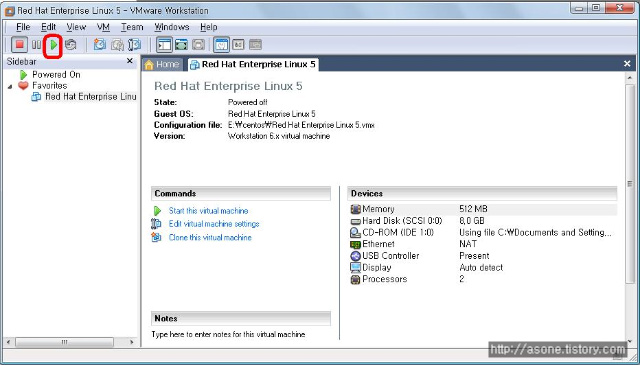Click the main panel scroll up arrow

(x=630, y=78)
